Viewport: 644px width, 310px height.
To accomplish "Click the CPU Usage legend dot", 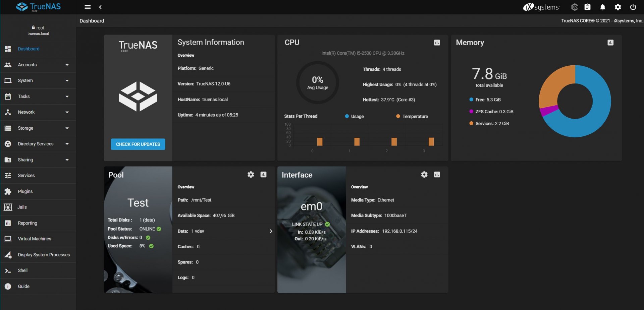I will (347, 116).
